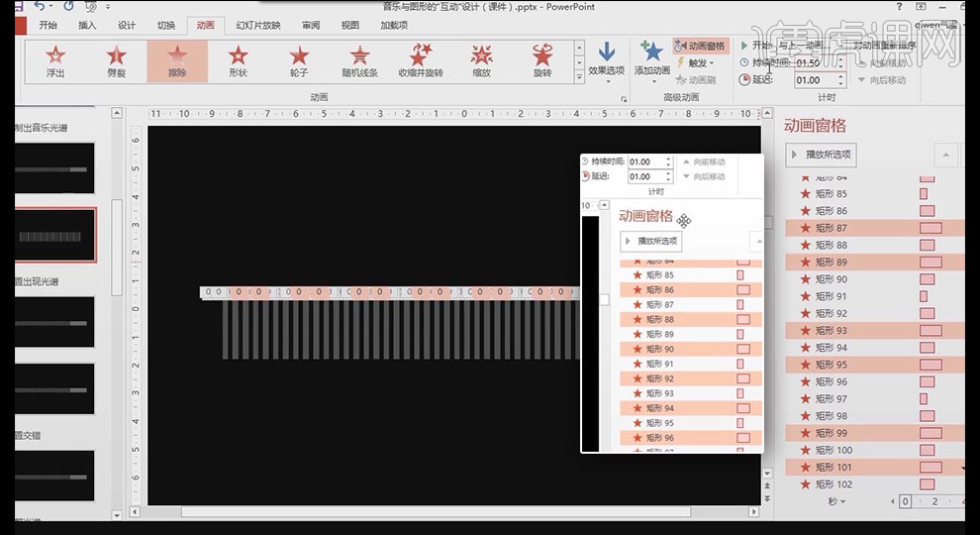This screenshot has height=535, width=980.
Task: Select the 缩放 (Zoom) animation effect
Action: click(481, 61)
